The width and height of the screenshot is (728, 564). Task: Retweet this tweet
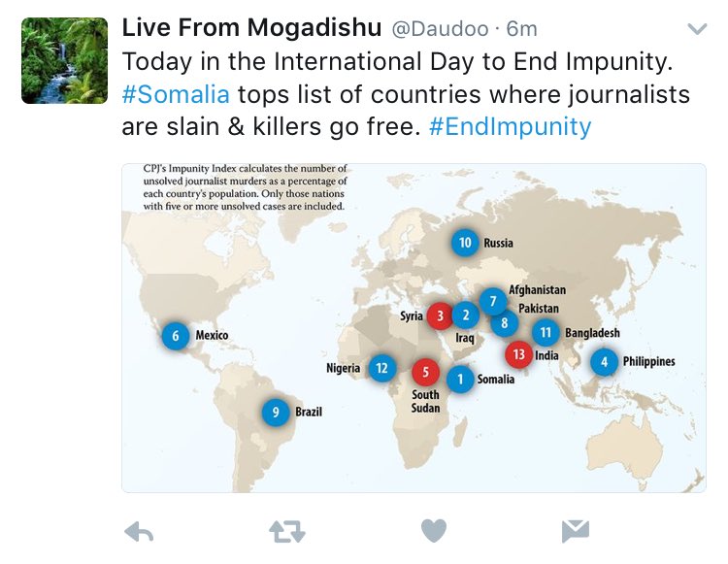click(287, 532)
